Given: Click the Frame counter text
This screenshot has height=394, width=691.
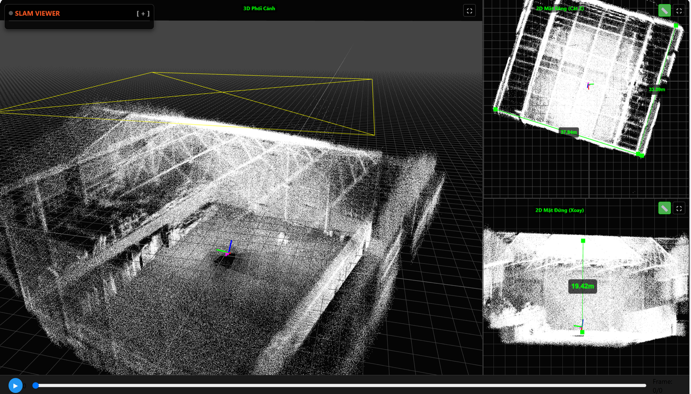Looking at the screenshot, I should (x=662, y=386).
